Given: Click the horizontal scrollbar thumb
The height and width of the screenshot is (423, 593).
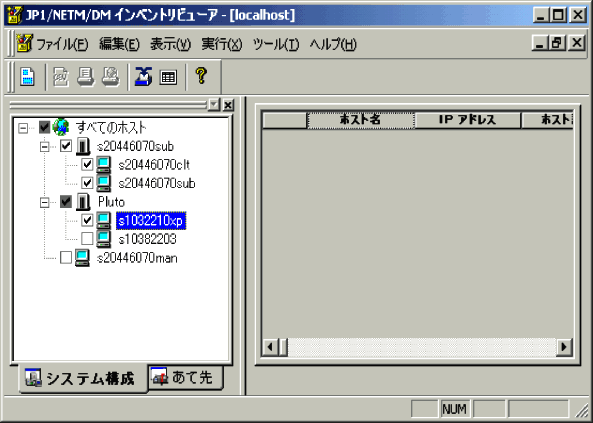Looking at the screenshot, I should click(283, 347).
